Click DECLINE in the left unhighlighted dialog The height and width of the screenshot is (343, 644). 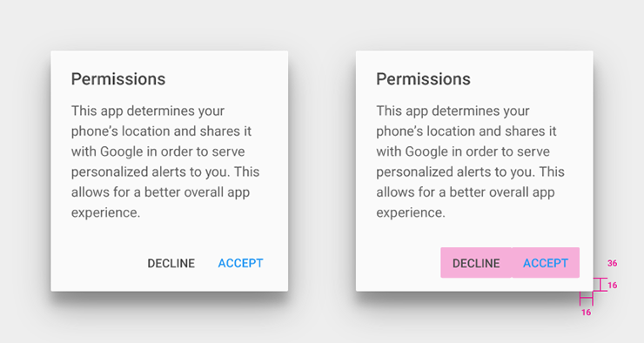171,263
